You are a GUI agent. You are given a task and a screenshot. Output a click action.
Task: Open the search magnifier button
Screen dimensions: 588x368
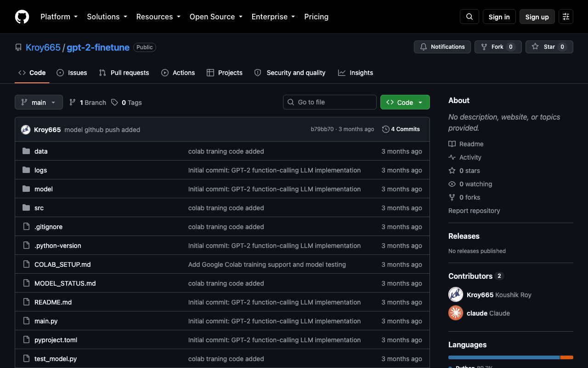coord(469,17)
